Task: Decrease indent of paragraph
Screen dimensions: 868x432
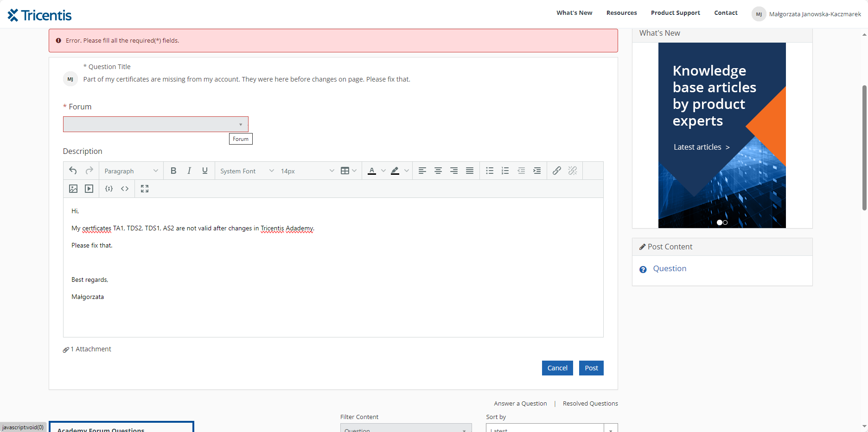Action: click(521, 171)
